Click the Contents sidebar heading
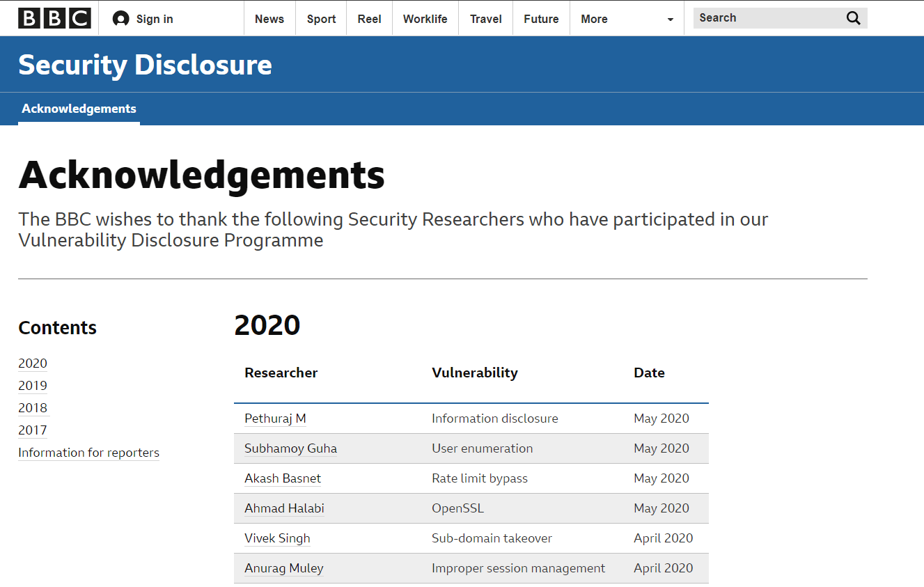The image size is (924, 587). click(57, 328)
